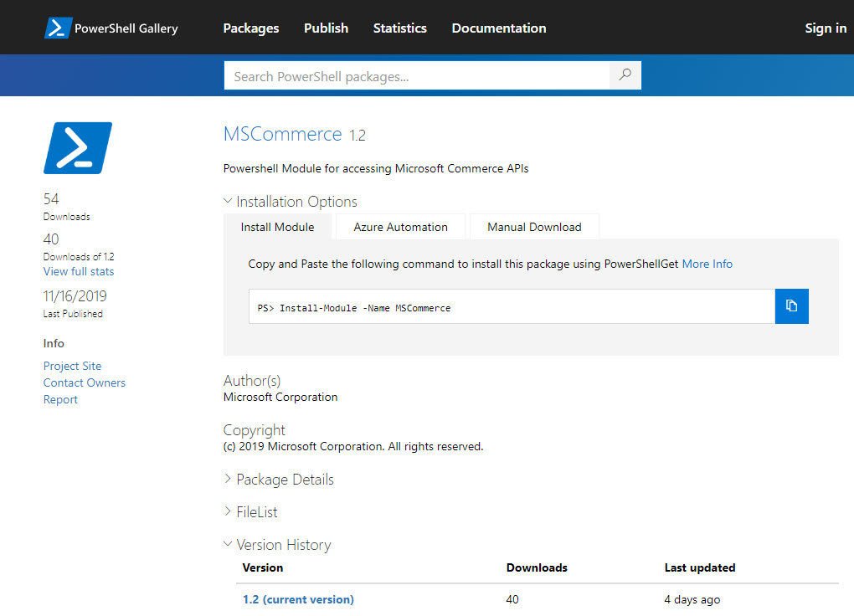Click the 11/16/2019 last published date

[75, 296]
